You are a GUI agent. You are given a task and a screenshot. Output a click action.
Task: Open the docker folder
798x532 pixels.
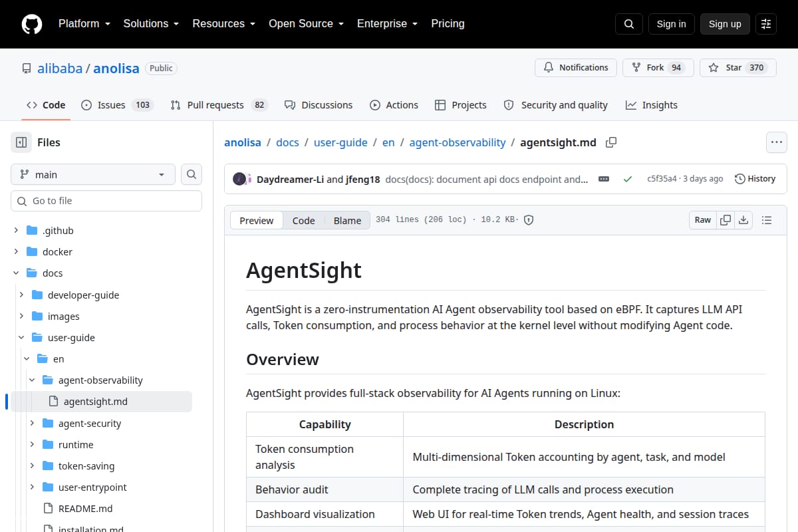57,252
